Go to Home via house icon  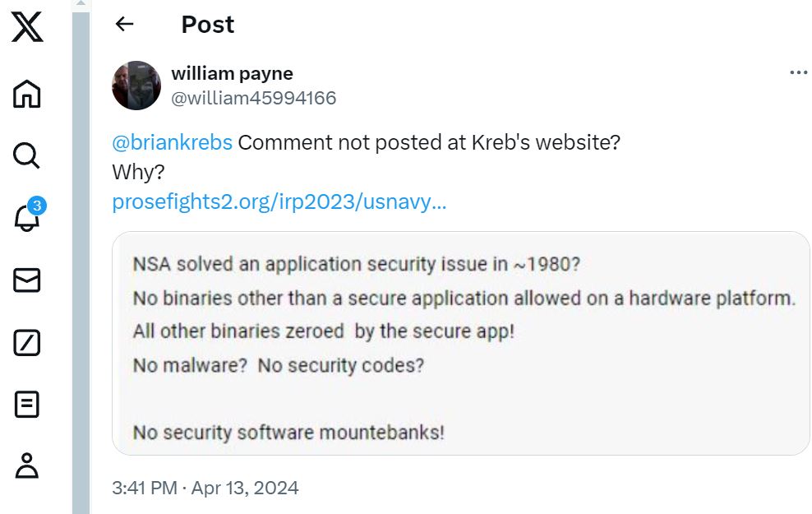point(26,94)
